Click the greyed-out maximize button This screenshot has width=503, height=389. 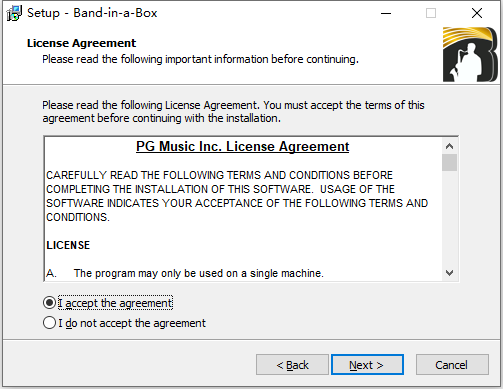431,13
